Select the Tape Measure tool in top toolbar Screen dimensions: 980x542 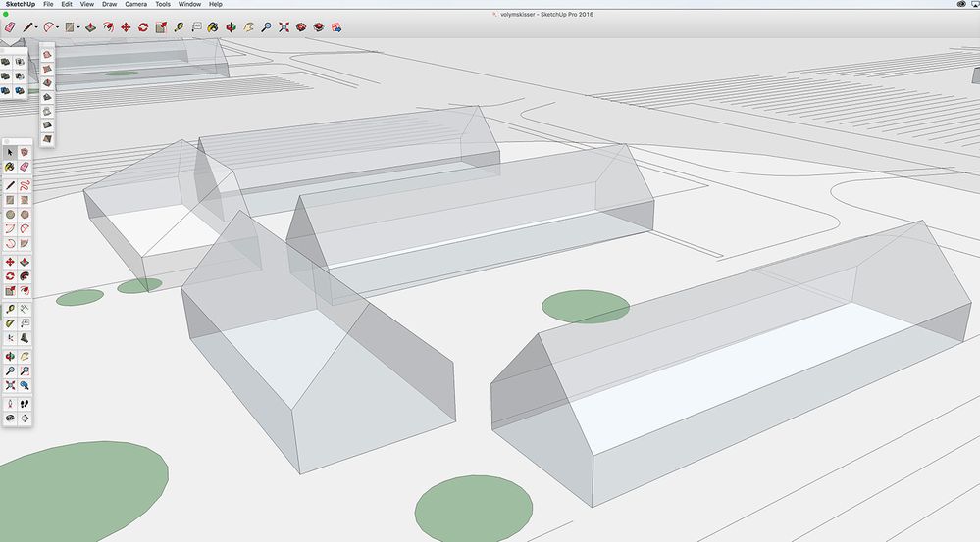(x=179, y=27)
